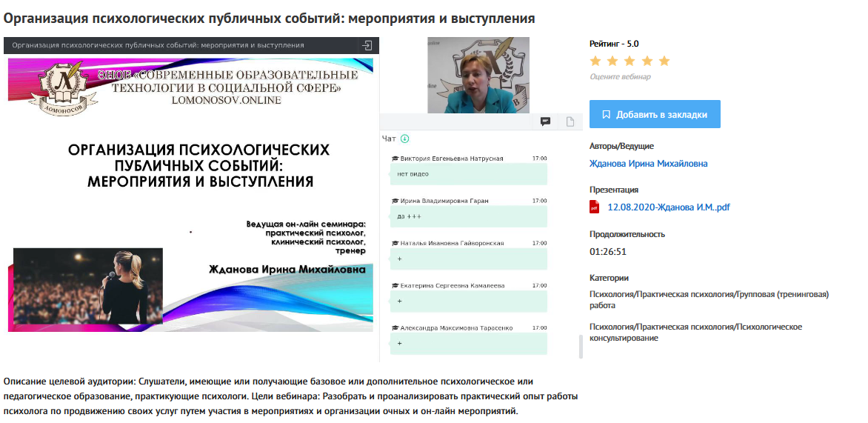Open author link Жданова Ирина Михайловна
The width and height of the screenshot is (868, 423).
coord(648,164)
